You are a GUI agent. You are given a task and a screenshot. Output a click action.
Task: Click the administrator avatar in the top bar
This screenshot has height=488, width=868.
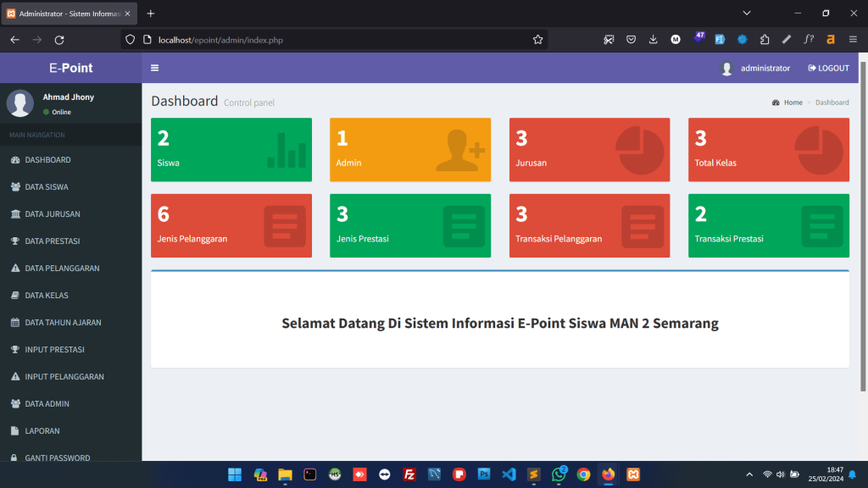pyautogui.click(x=726, y=68)
